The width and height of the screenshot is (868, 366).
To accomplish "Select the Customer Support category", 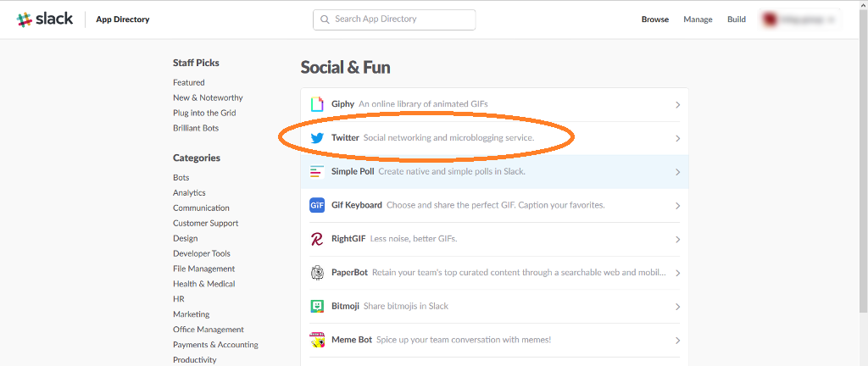I will [x=205, y=224].
